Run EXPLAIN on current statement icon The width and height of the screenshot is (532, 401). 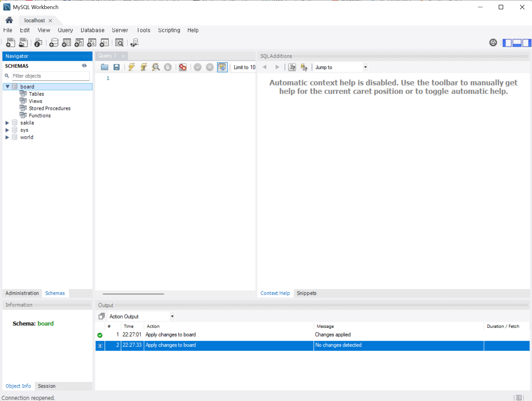(x=156, y=67)
